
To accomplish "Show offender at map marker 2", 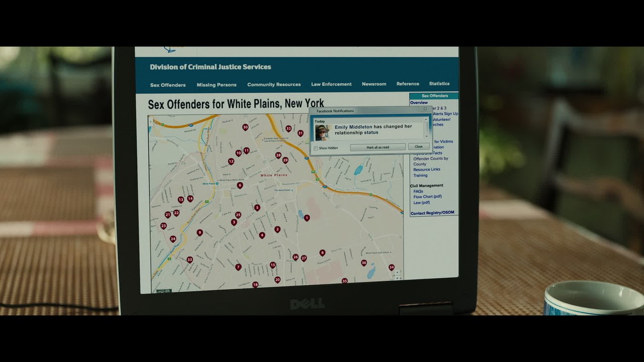I will pos(277,229).
